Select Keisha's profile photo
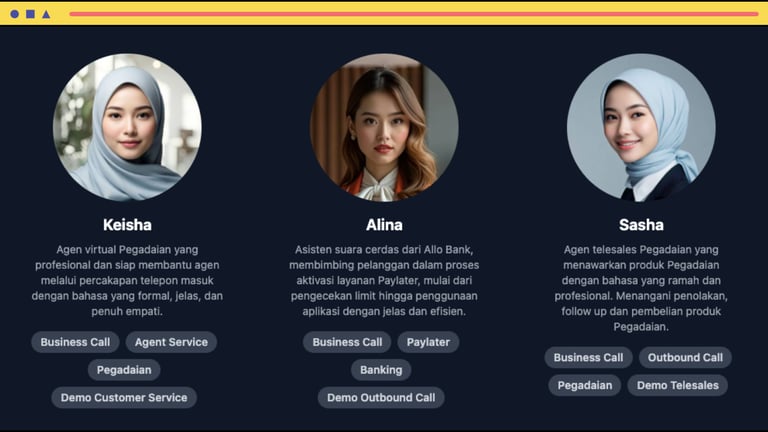Screen dimensions: 768x432 click(127, 127)
